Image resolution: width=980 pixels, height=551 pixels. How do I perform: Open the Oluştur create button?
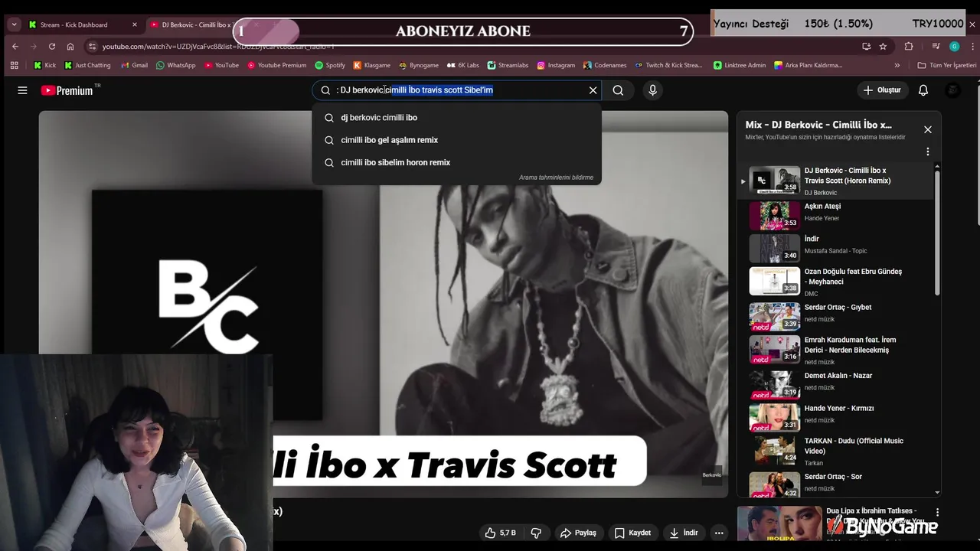[881, 90]
